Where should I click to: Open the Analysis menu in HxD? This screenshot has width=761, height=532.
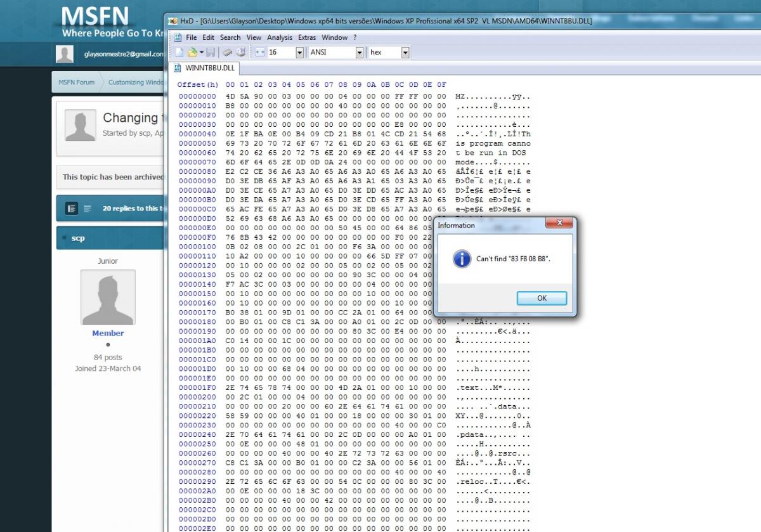(280, 37)
